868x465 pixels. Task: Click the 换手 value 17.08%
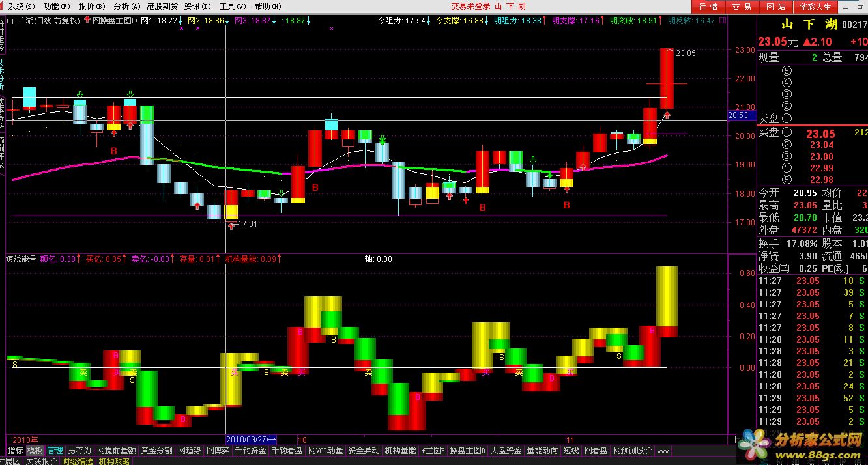pos(802,244)
